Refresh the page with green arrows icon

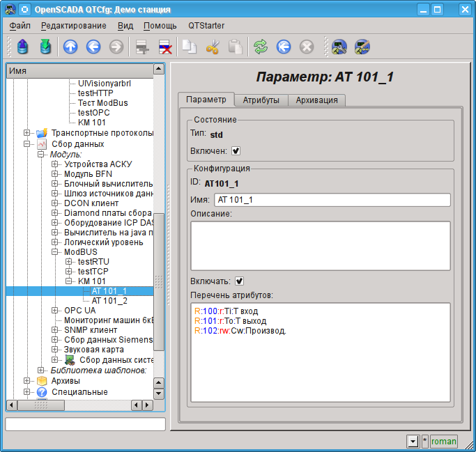coord(261,47)
